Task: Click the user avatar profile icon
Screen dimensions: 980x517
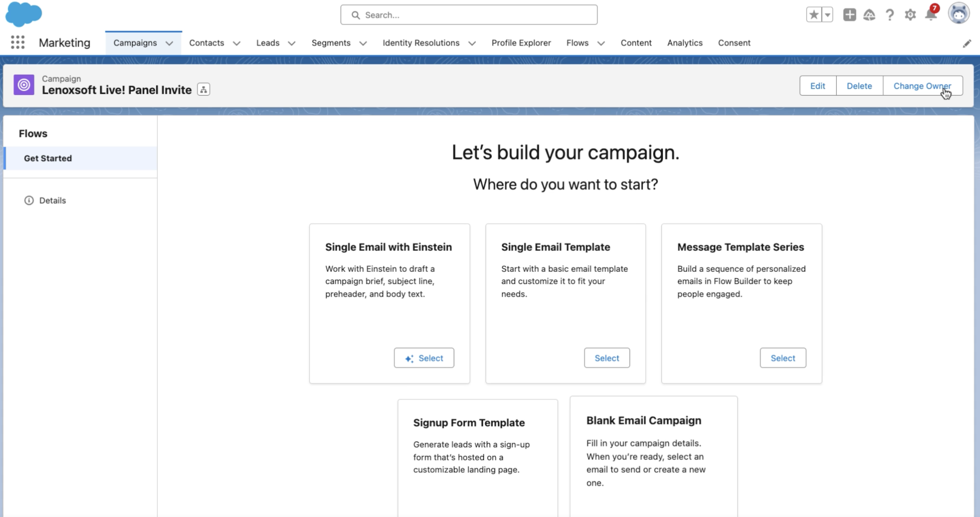Action: click(958, 14)
